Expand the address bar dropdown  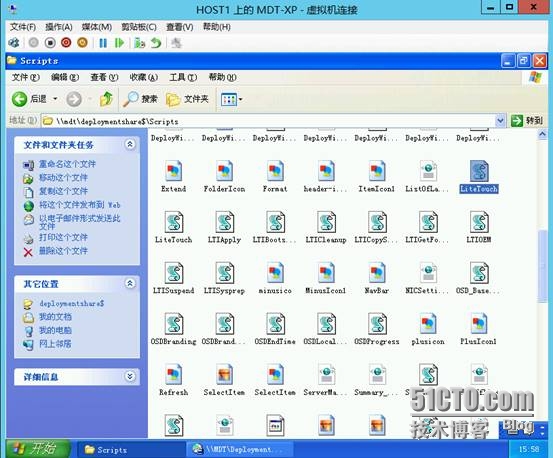pos(500,121)
